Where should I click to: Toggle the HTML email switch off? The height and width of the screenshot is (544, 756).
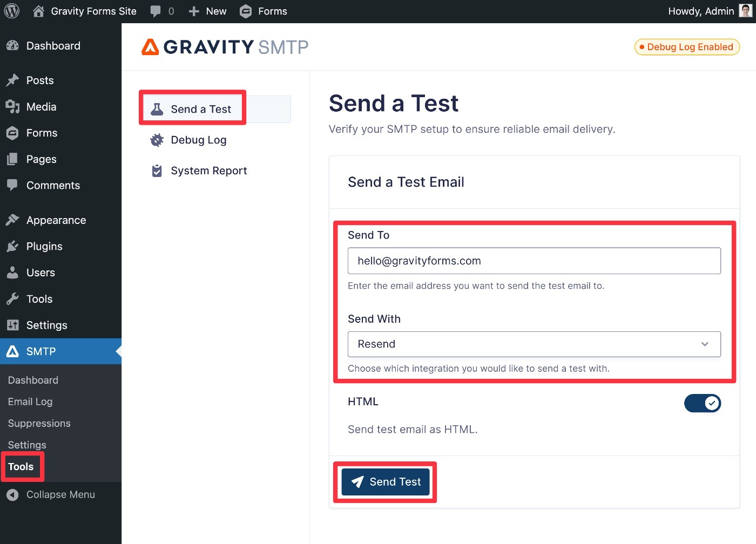702,403
